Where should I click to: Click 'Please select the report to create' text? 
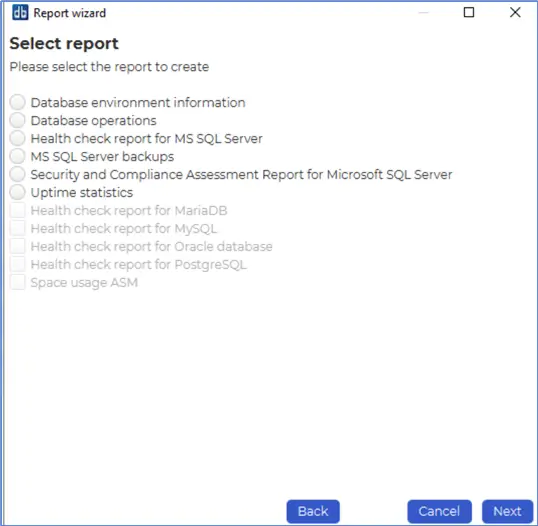(x=109, y=67)
